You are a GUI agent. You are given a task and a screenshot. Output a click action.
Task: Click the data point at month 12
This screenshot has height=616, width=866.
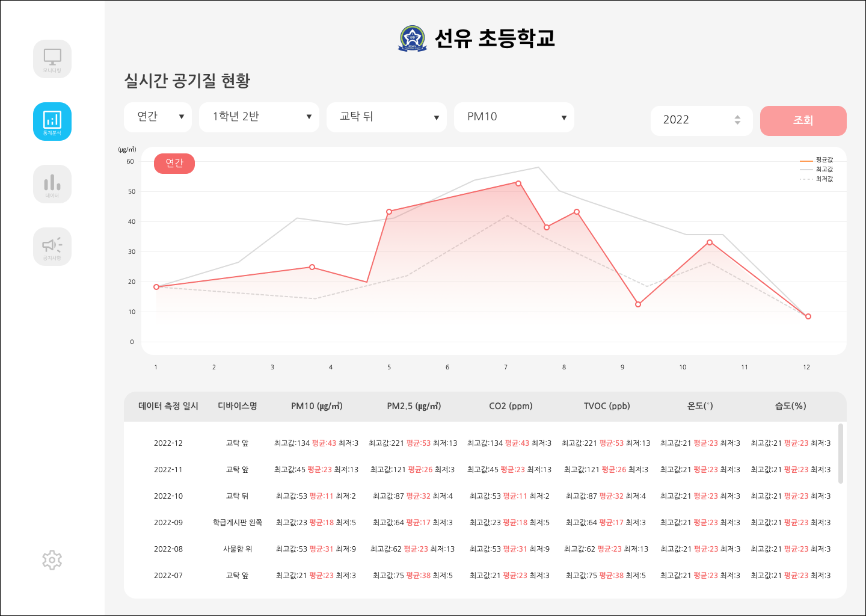pos(808,316)
